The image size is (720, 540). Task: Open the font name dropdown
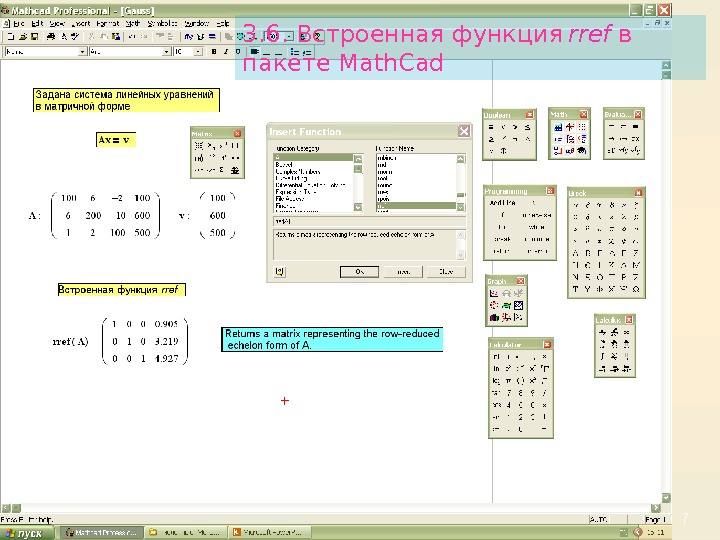166,52
